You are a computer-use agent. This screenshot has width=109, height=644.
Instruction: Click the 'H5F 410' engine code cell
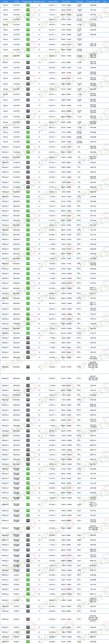93,19
